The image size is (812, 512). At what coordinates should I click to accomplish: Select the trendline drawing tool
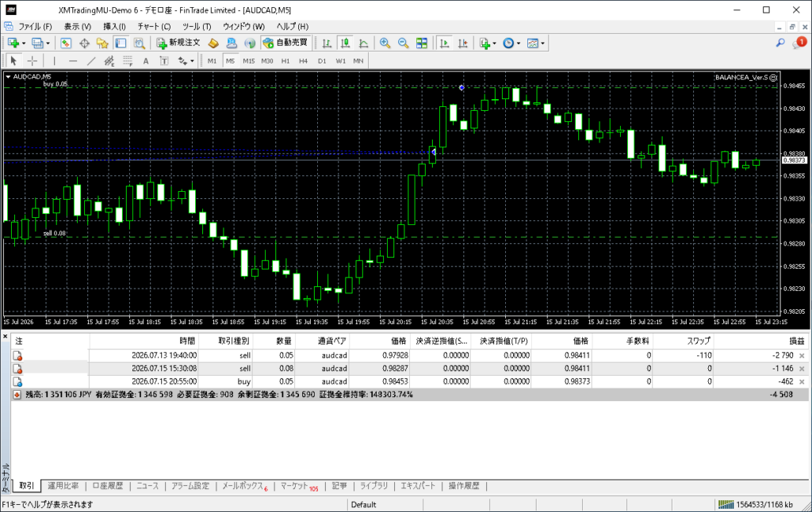click(91, 61)
